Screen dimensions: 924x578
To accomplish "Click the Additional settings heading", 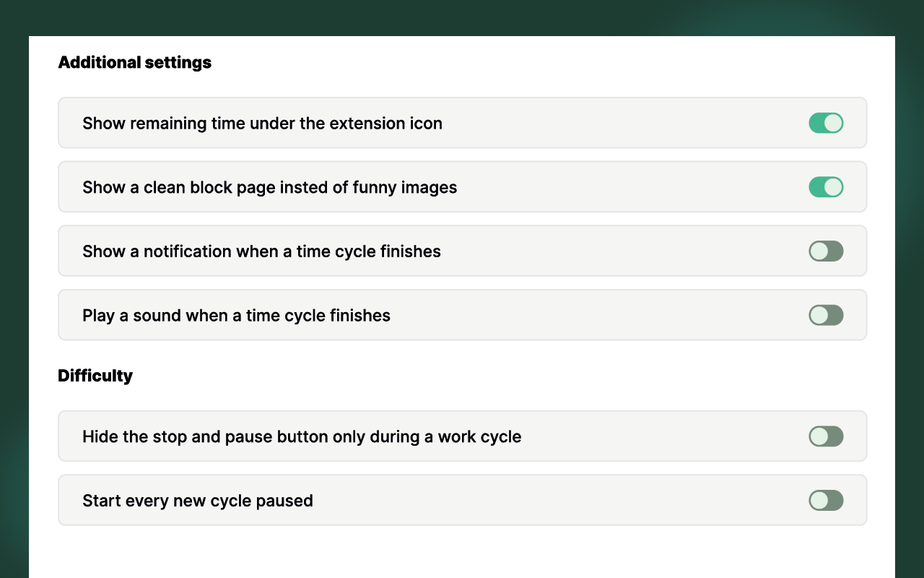I will 134,63.
